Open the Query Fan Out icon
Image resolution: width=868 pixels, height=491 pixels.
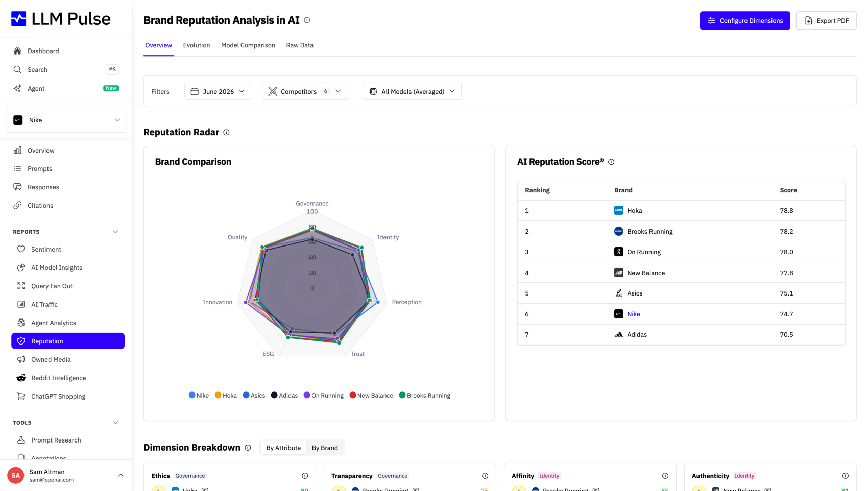pos(21,286)
